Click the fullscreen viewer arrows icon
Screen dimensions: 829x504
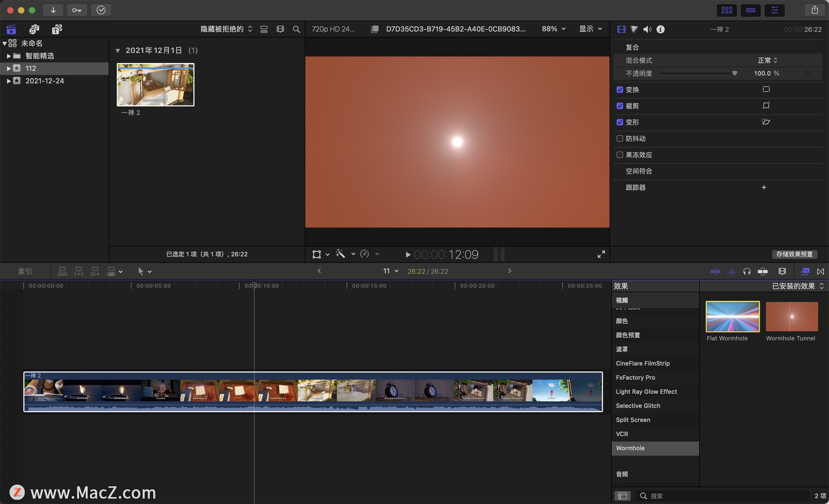pyautogui.click(x=601, y=254)
